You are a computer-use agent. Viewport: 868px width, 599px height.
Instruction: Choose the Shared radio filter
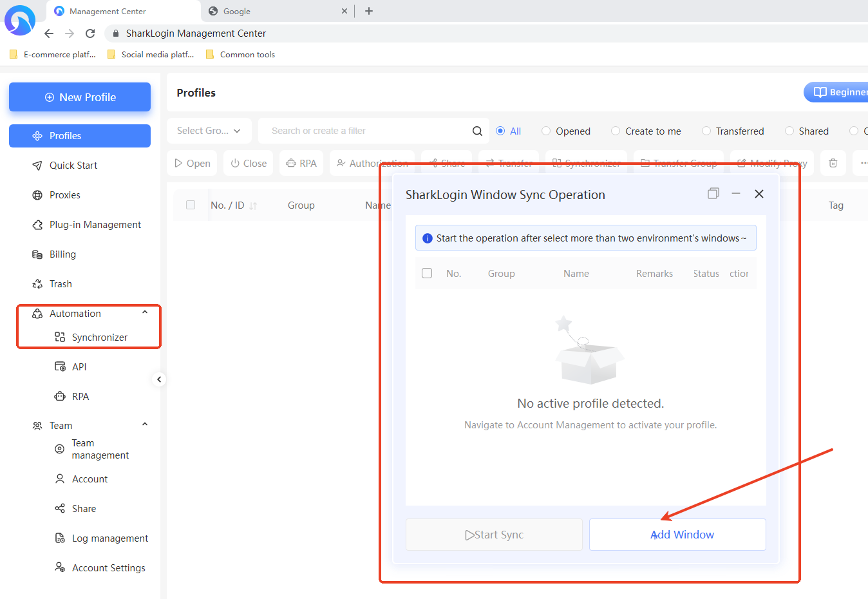(789, 131)
